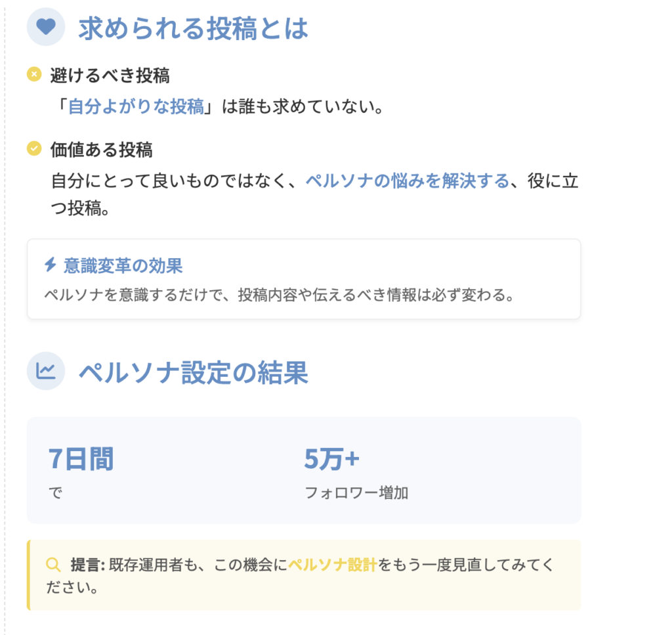
Task: Click the 避けるべき投稿 subheading
Action: [110, 76]
